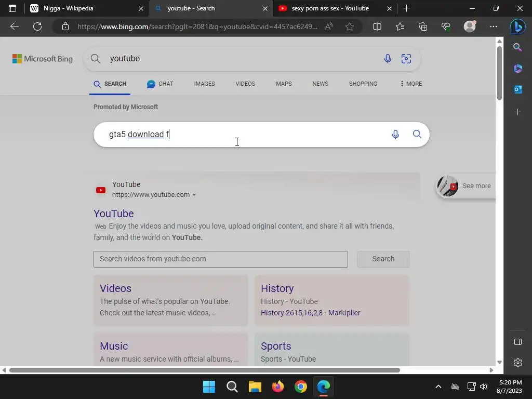Viewport: 532px width, 399px height.
Task: Open the tab actions menu icon
Action: (x=12, y=8)
